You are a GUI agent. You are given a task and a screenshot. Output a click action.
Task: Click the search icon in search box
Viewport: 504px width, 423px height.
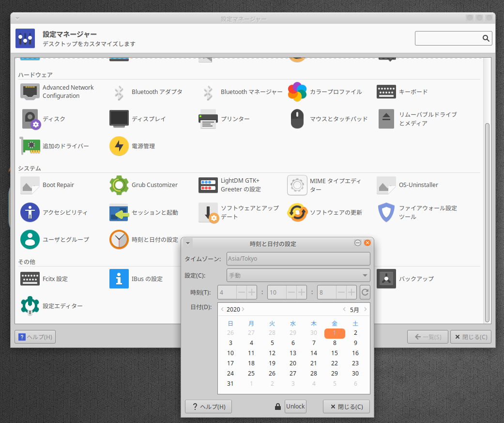click(486, 38)
